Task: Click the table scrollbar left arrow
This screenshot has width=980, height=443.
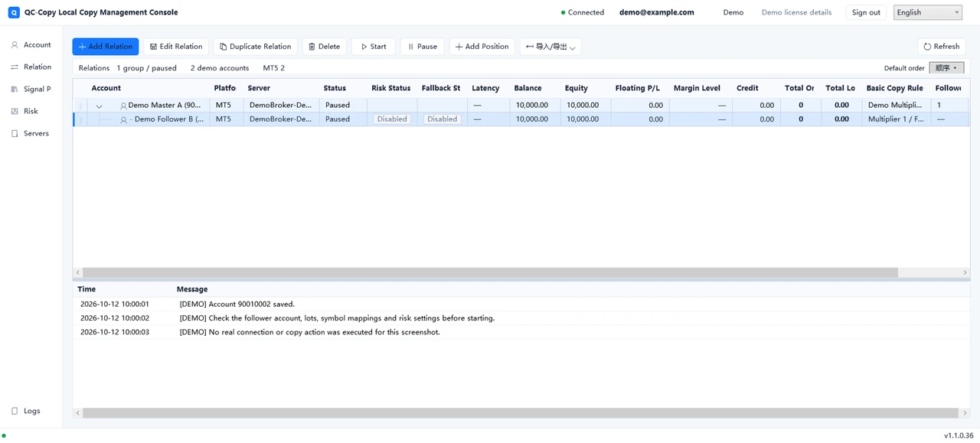Action: tap(77, 272)
